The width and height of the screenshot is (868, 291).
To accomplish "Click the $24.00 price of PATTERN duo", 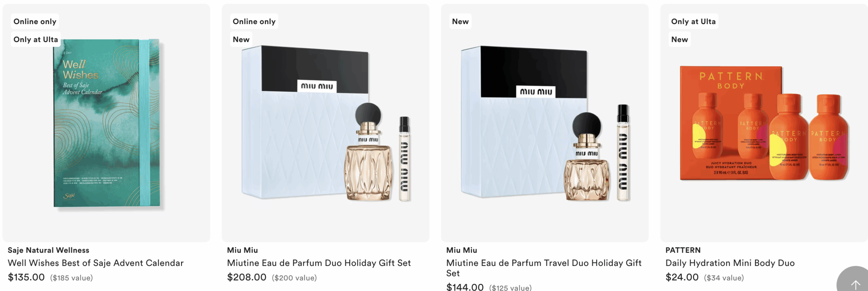I will pyautogui.click(x=682, y=277).
